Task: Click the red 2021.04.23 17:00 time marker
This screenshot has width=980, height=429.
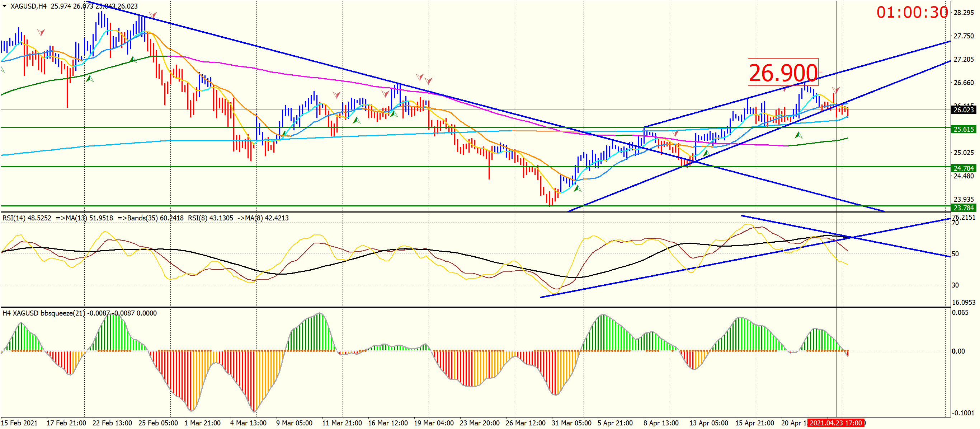Action: click(x=835, y=423)
